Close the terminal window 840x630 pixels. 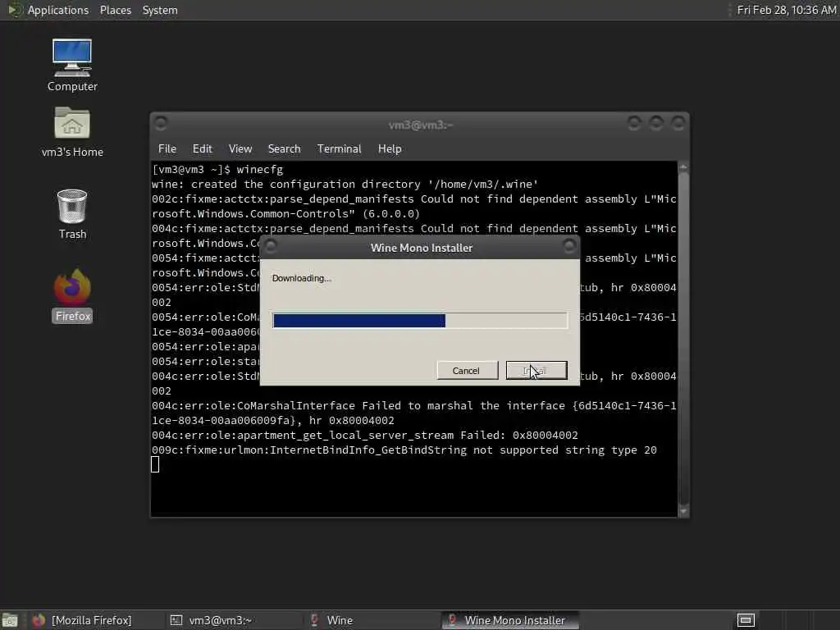(x=678, y=123)
